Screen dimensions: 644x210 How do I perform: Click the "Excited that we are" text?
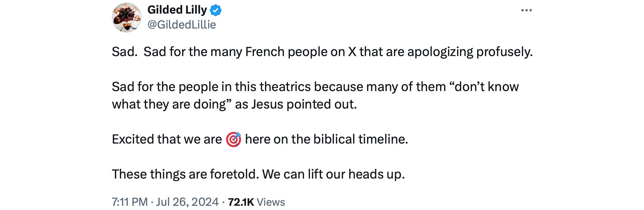pos(167,139)
